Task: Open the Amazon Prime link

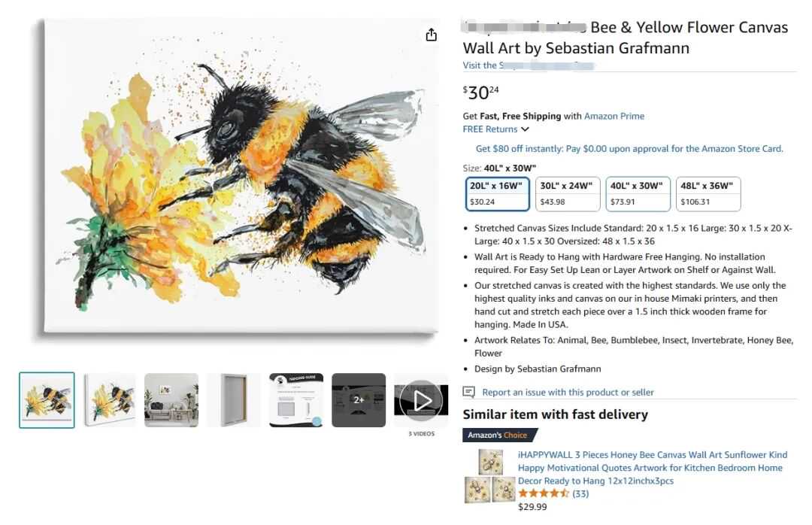Action: [x=614, y=116]
